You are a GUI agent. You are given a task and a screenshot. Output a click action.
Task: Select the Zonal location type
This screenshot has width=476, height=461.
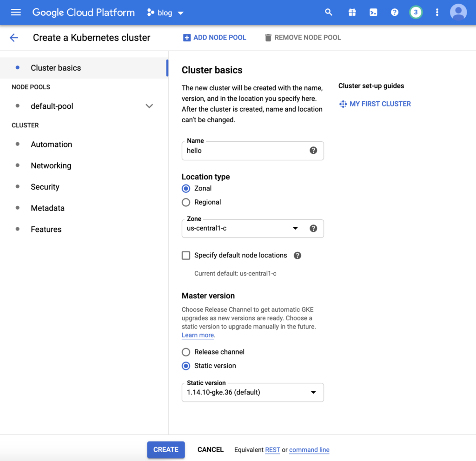coord(186,189)
